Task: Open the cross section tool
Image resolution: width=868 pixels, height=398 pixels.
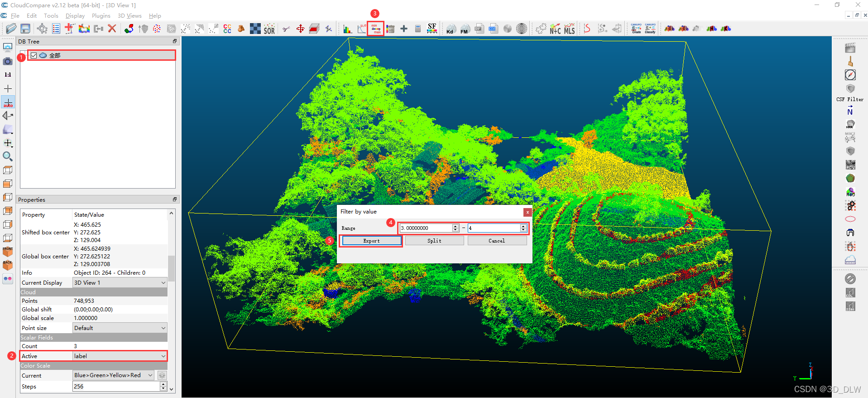Action: (314, 29)
